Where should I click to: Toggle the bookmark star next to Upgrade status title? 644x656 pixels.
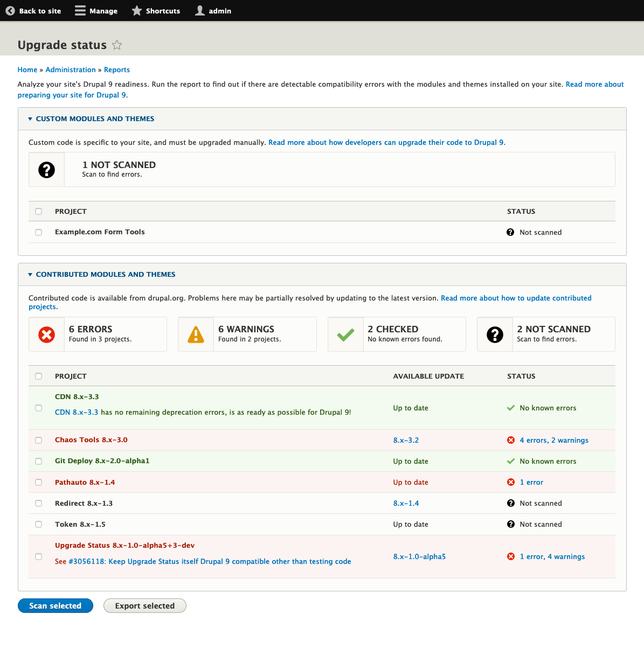[116, 45]
